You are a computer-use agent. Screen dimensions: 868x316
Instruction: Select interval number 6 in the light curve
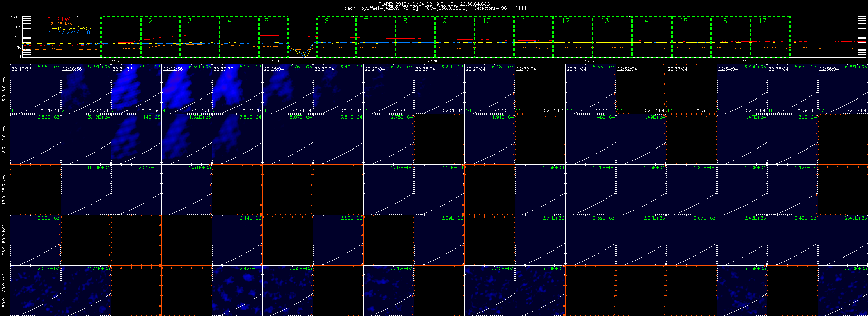pyautogui.click(x=336, y=37)
